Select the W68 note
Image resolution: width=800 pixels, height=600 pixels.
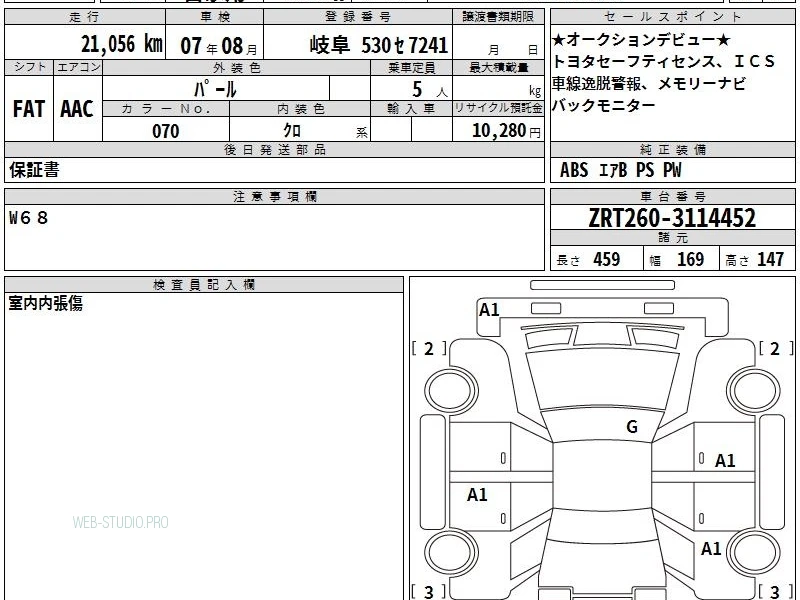click(29, 218)
